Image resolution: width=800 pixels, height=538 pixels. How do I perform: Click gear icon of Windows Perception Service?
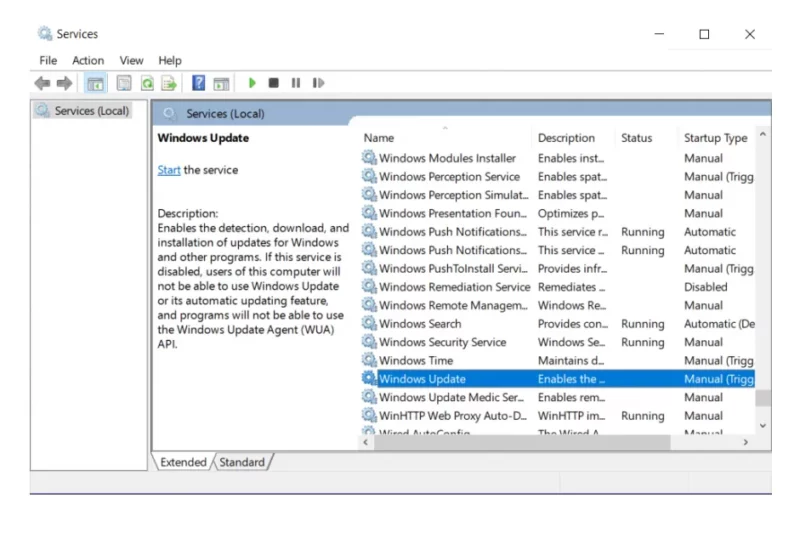coord(369,176)
